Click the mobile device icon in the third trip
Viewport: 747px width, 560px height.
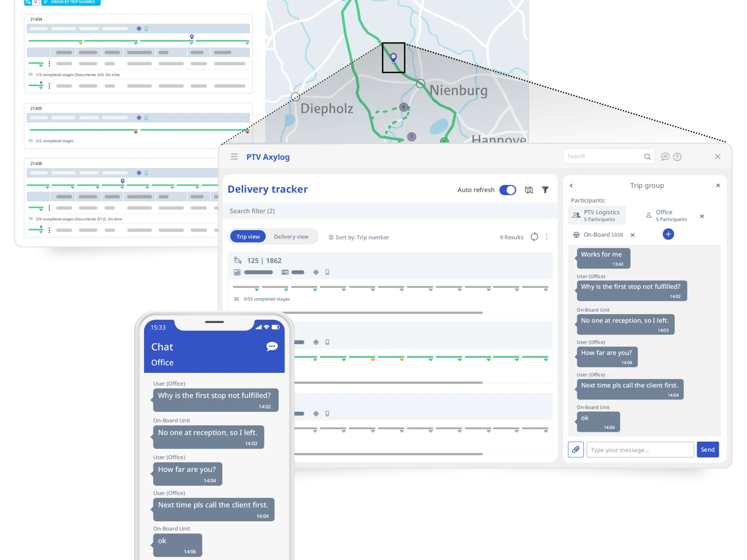pos(327,414)
